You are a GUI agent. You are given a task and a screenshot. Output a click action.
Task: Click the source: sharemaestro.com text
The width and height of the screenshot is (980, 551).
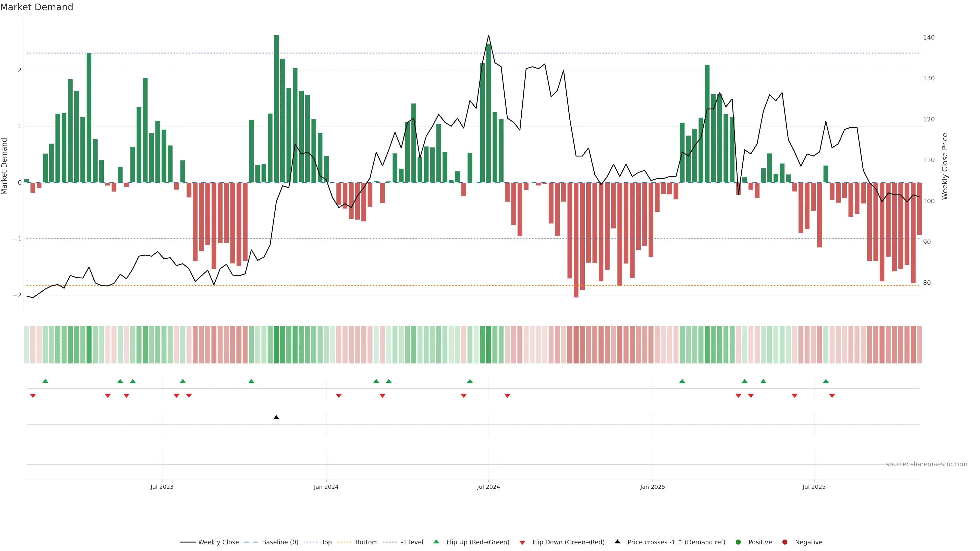click(x=926, y=464)
